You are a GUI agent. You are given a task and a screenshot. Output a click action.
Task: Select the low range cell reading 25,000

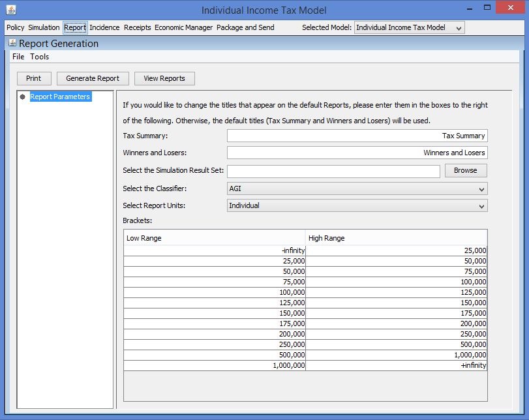(x=215, y=261)
